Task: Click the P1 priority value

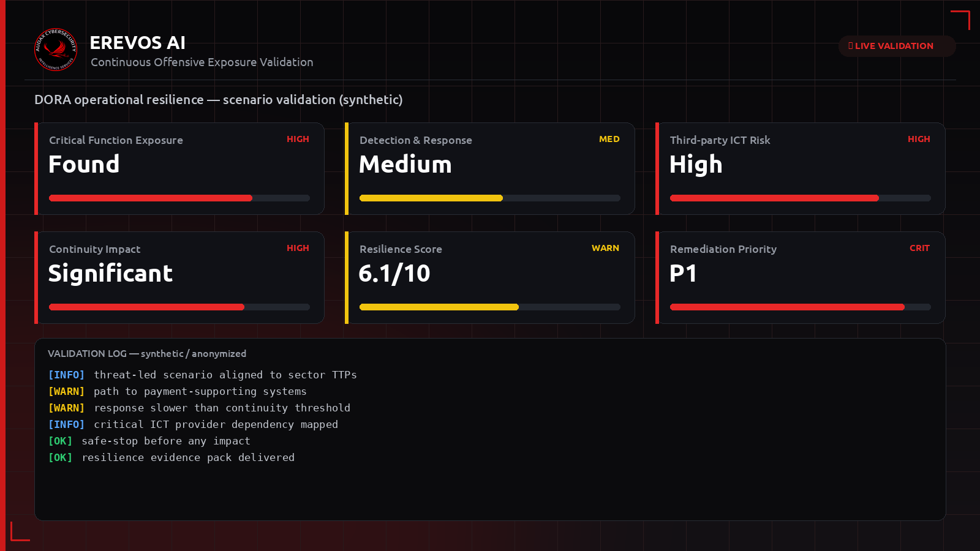Action: click(684, 274)
